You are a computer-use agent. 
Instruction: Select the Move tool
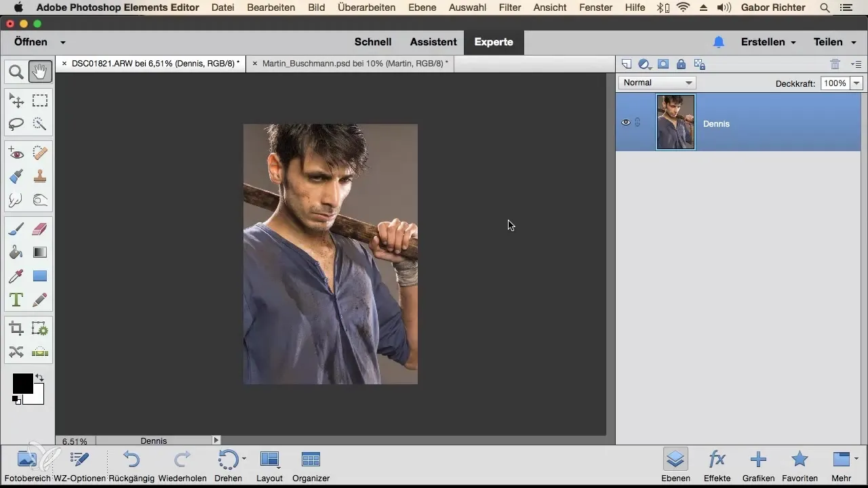16,101
